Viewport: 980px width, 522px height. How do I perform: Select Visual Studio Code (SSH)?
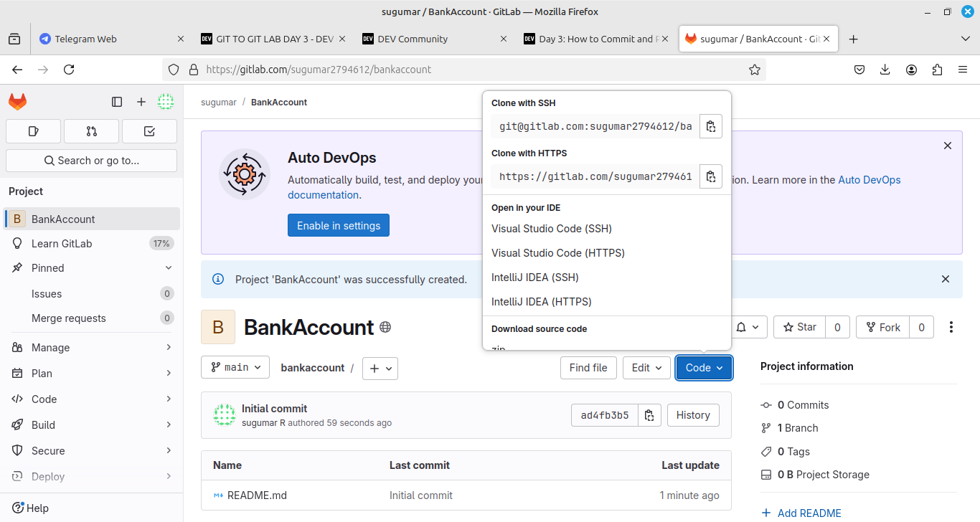(552, 229)
